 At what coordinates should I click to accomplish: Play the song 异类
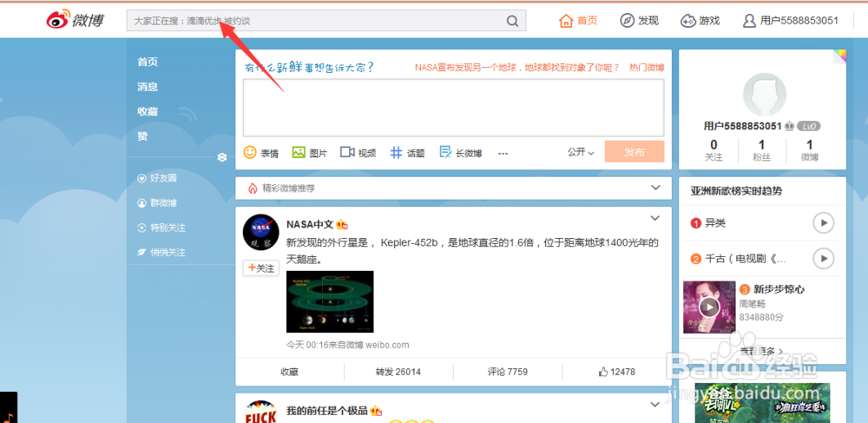coord(823,223)
